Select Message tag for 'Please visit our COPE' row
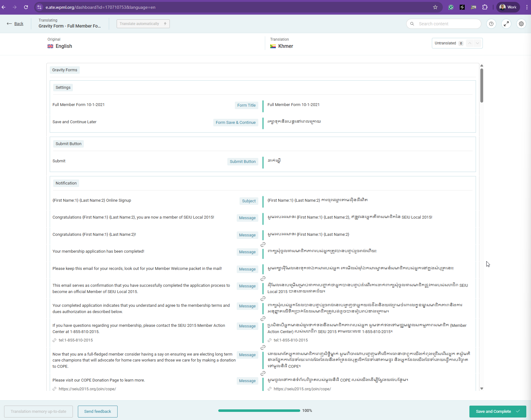This screenshot has height=420, width=531. tap(247, 381)
